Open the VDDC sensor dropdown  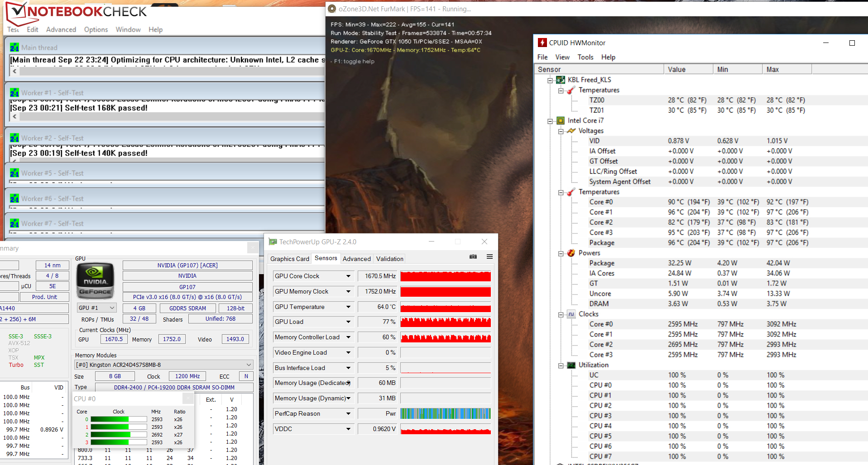click(348, 429)
